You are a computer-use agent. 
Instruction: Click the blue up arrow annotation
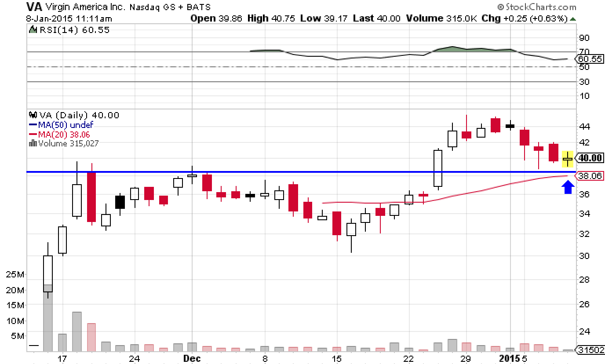click(568, 188)
